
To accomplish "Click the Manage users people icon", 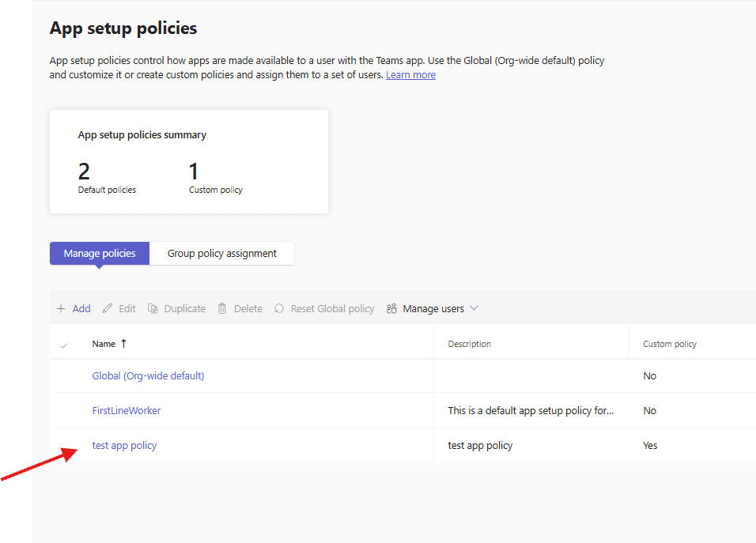I will (391, 309).
